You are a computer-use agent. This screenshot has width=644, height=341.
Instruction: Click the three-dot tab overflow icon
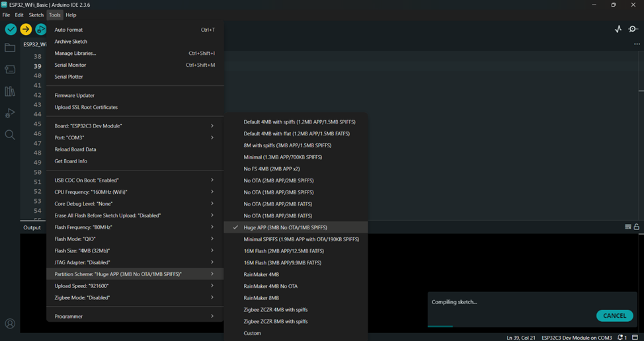[637, 44]
